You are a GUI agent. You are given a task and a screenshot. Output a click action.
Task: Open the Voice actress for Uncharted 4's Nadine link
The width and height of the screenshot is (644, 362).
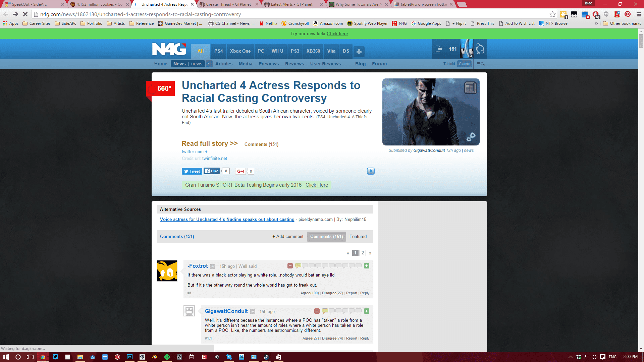(227, 220)
